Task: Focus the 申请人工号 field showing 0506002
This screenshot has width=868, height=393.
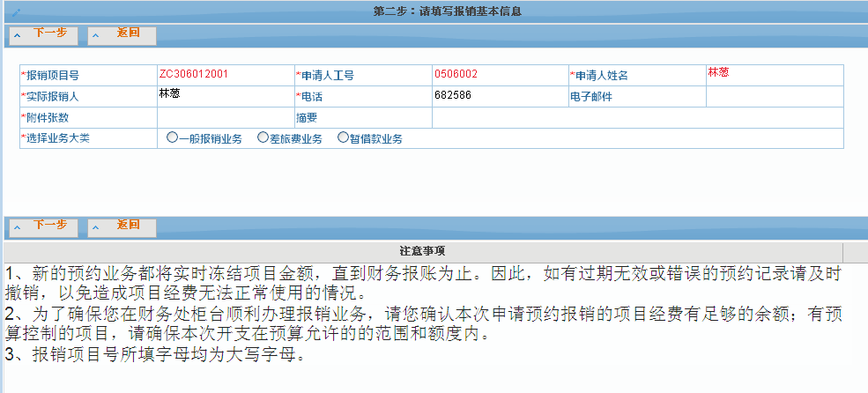Action: click(498, 75)
